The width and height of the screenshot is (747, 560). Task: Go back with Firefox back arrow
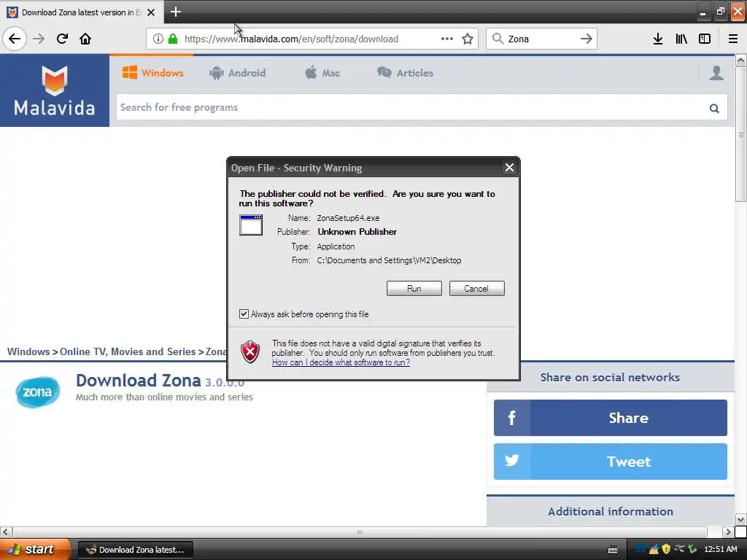tap(15, 39)
